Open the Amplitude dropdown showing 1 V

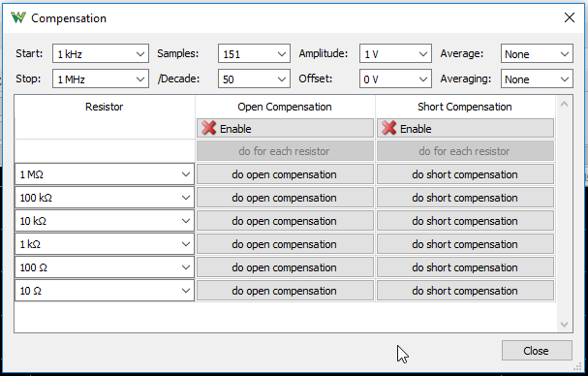[x=395, y=53]
